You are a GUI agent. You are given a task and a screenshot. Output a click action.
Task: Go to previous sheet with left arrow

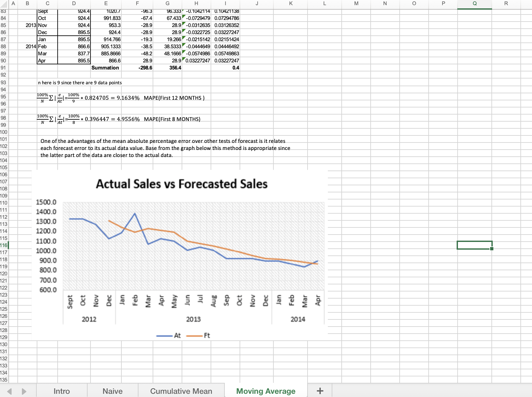(9, 391)
